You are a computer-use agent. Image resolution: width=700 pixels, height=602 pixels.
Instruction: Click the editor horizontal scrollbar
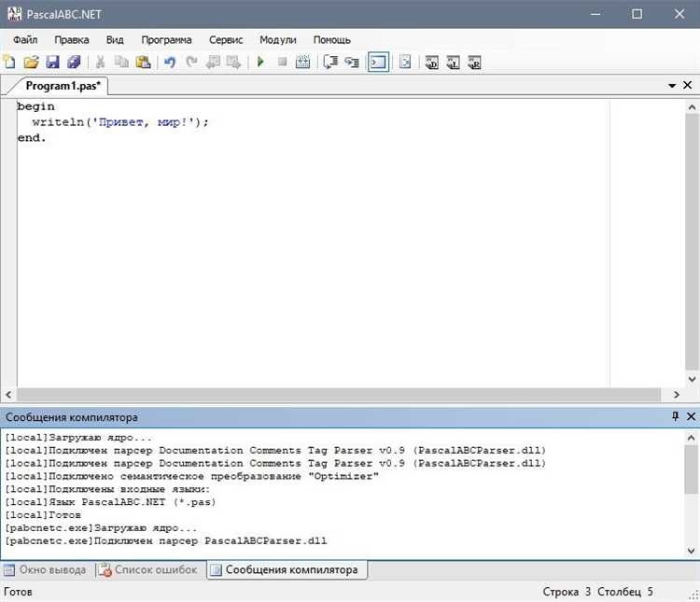(345, 395)
